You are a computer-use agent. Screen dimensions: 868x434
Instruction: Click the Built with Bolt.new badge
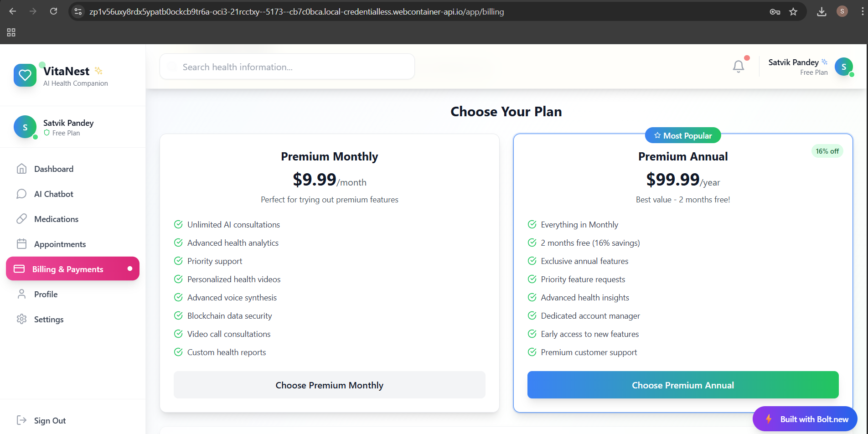coord(805,419)
